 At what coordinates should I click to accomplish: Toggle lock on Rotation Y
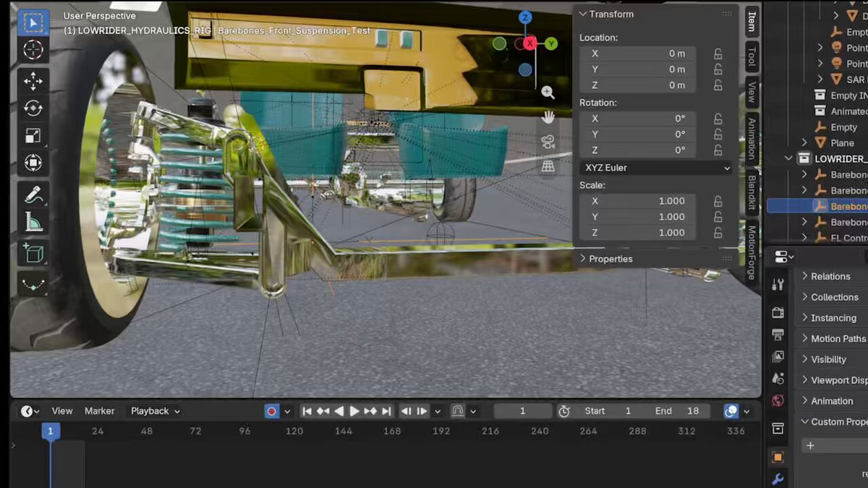(x=718, y=134)
